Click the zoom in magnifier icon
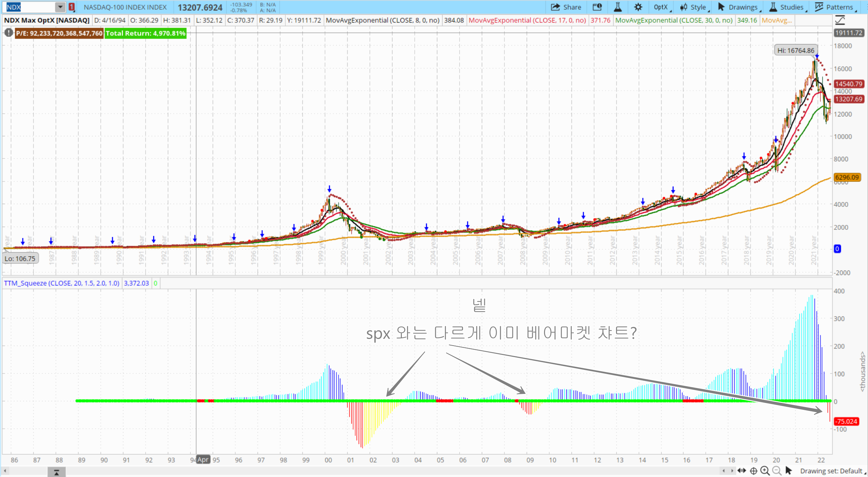The image size is (868, 477). click(765, 471)
